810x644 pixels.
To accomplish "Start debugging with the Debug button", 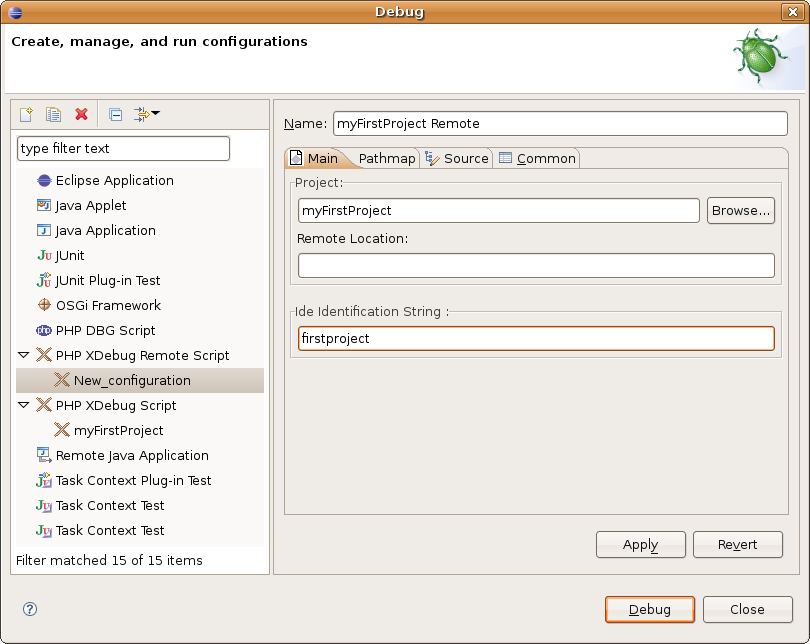I will point(650,609).
